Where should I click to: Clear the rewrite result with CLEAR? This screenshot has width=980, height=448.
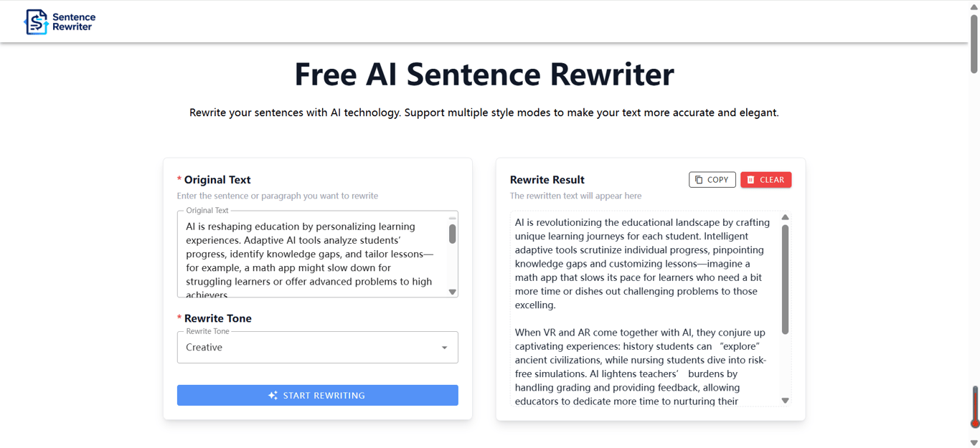765,179
